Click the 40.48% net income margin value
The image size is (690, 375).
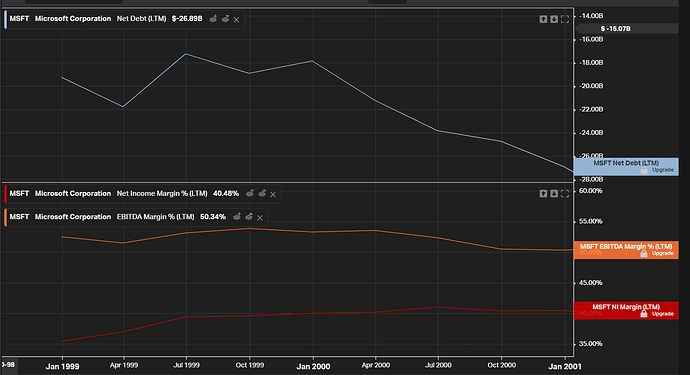coord(226,193)
